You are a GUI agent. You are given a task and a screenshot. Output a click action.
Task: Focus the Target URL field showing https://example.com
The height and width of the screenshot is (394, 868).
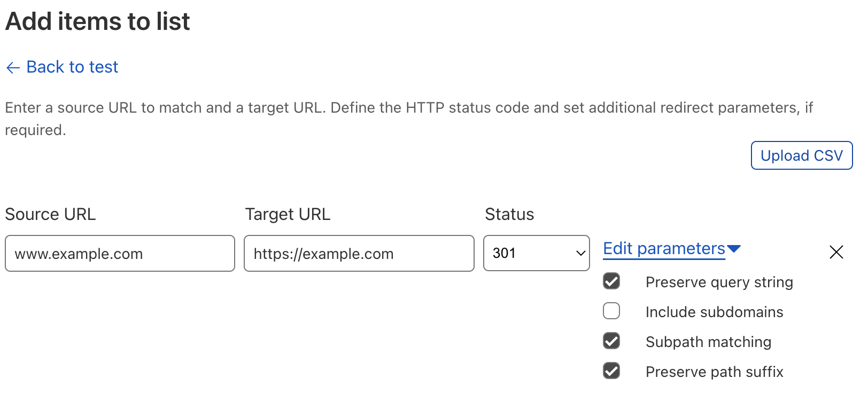pos(358,253)
